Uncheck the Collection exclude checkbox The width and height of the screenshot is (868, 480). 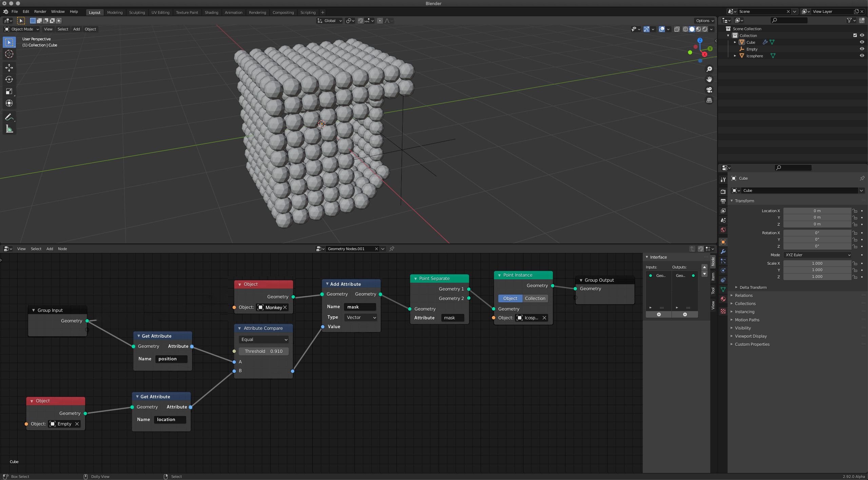855,35
